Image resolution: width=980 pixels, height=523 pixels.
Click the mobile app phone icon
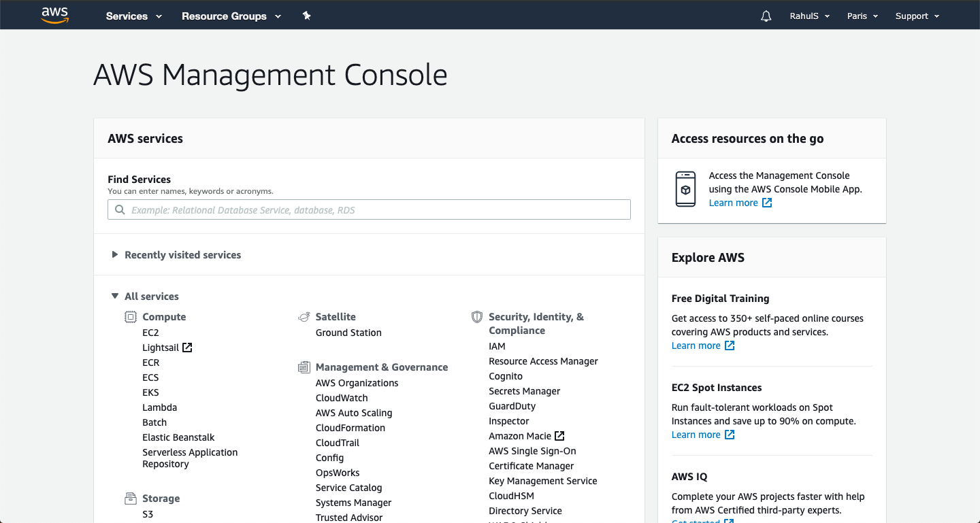coord(685,189)
